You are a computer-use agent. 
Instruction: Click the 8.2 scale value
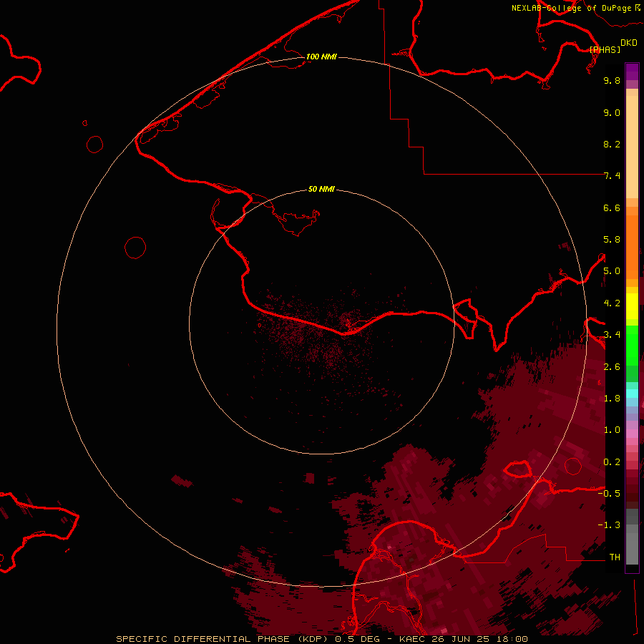[x=612, y=144]
